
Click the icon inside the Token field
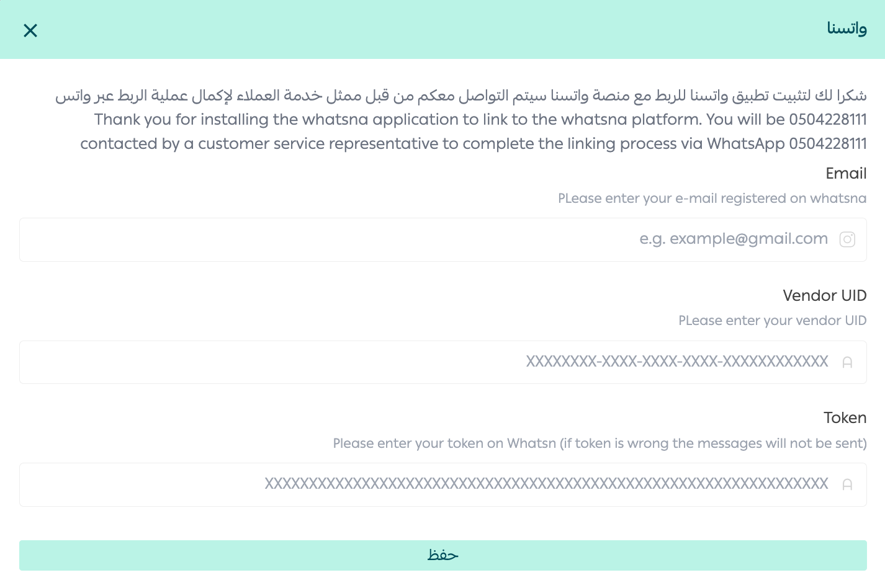847,484
